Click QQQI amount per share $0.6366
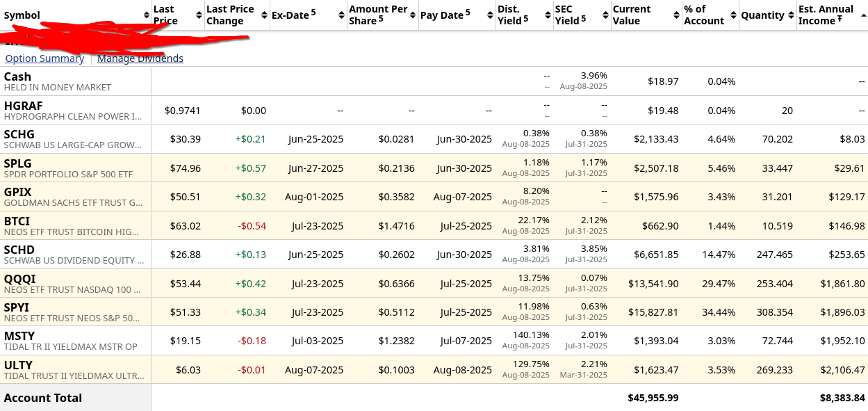The image size is (868, 411). coord(396,284)
